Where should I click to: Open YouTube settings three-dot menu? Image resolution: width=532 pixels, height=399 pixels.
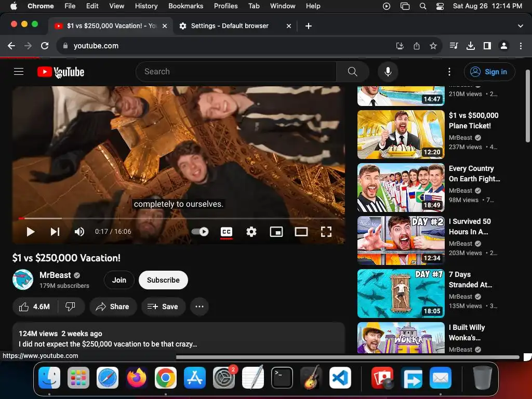click(x=449, y=72)
